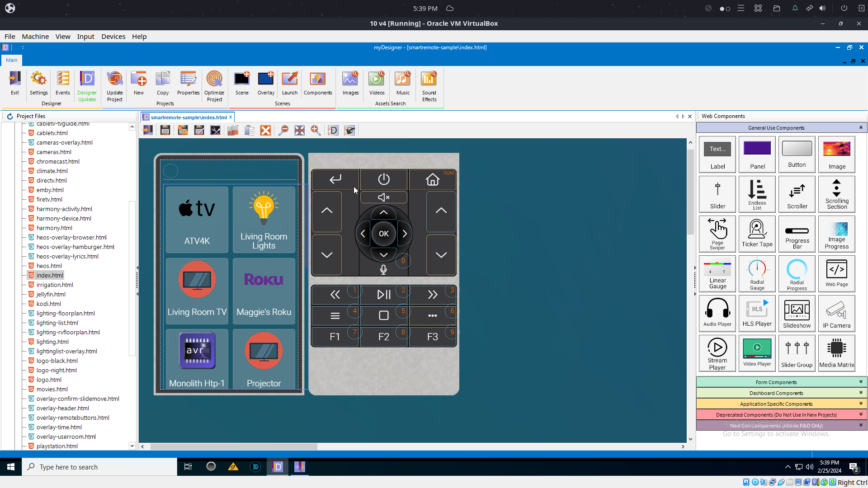
Task: Click the home button on the remote design
Action: tap(433, 179)
